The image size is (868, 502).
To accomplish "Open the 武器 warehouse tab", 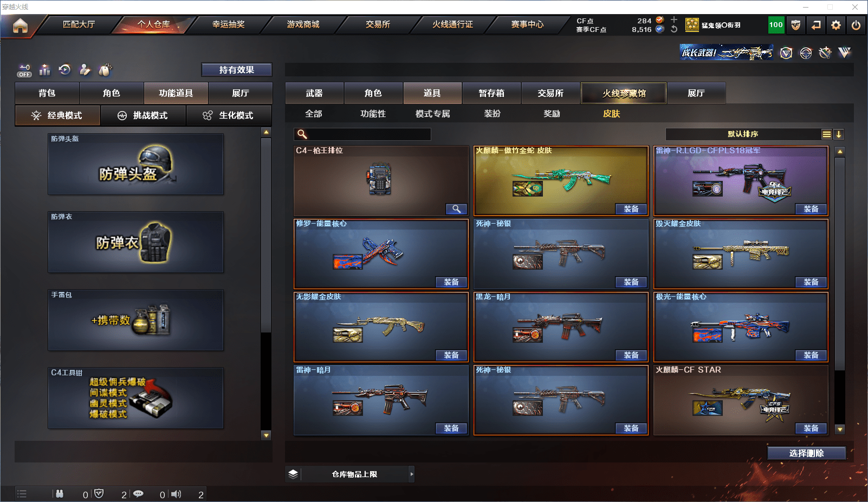I will 314,93.
